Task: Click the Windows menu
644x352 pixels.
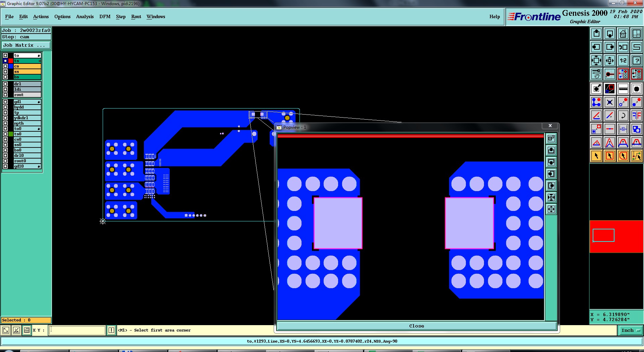Action: pos(156,16)
